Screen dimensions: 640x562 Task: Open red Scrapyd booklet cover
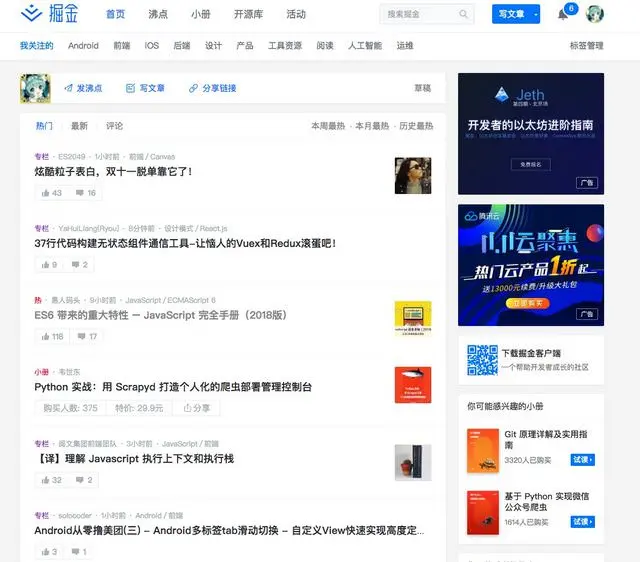pos(413,385)
